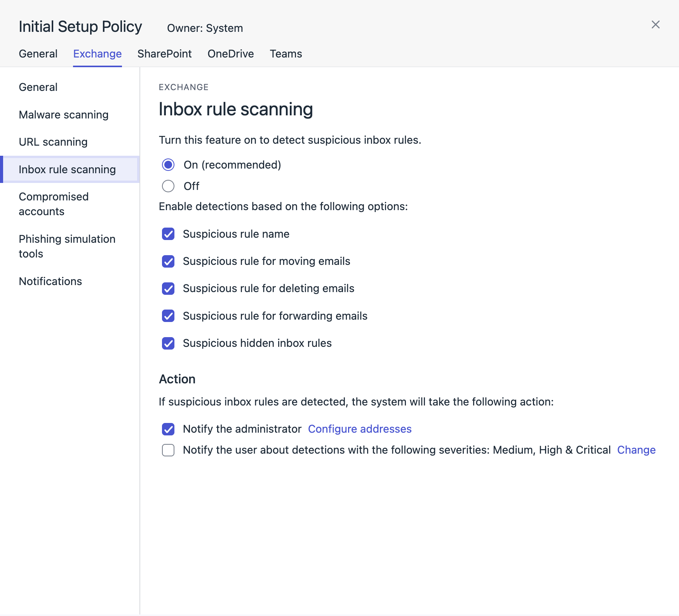Select the On (recommended) radio button
Image resolution: width=679 pixels, height=616 pixels.
tap(168, 165)
